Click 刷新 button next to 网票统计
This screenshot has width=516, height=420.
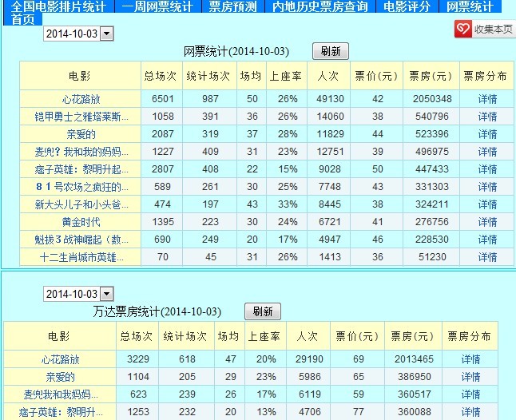pyautogui.click(x=331, y=51)
